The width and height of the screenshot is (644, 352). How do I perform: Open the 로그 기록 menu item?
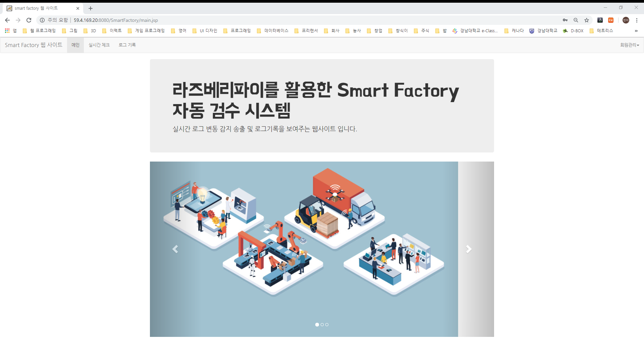coord(127,45)
